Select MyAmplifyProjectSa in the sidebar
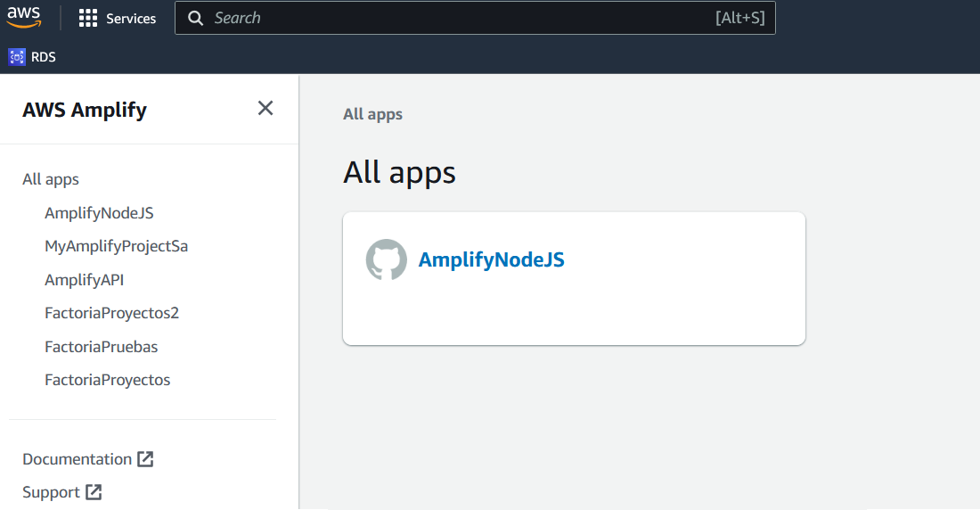This screenshot has width=980, height=510. point(116,246)
